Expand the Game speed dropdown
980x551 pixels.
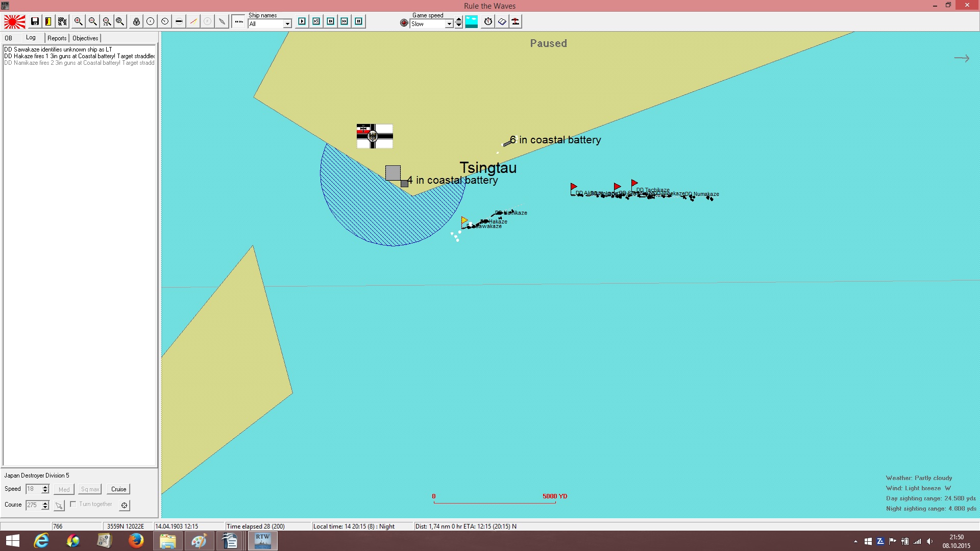pos(449,24)
